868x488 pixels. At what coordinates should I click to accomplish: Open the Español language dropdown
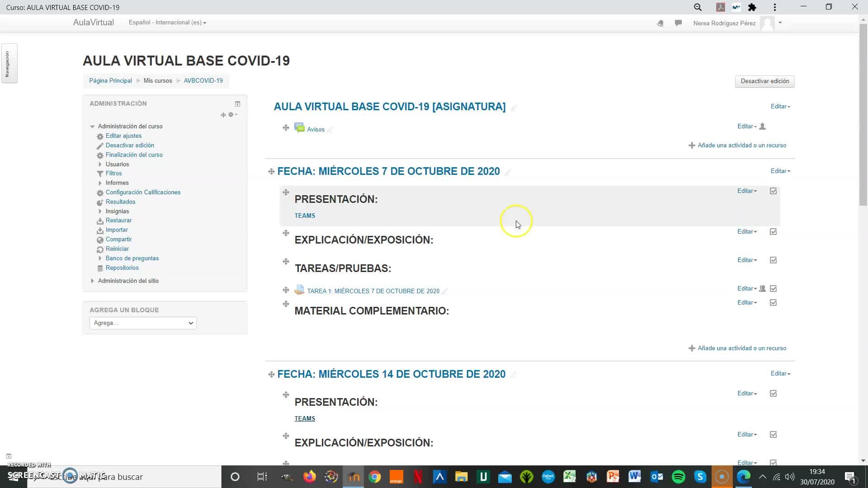(167, 23)
